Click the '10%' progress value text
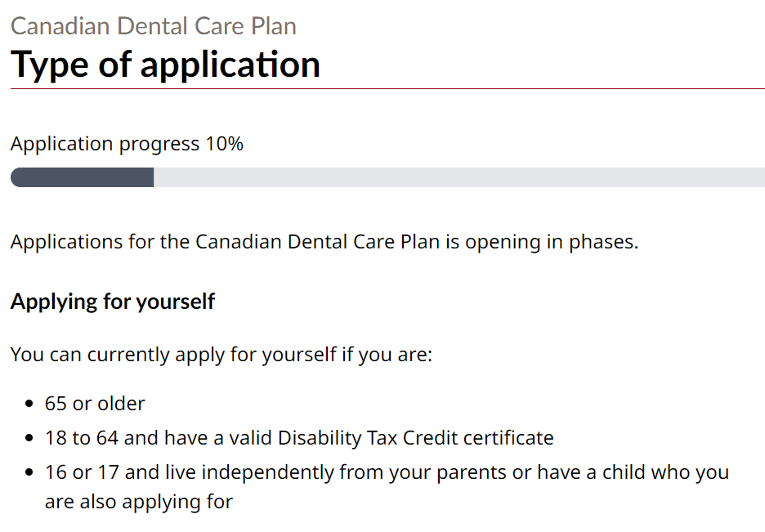The image size is (765, 532). pyautogui.click(x=224, y=144)
